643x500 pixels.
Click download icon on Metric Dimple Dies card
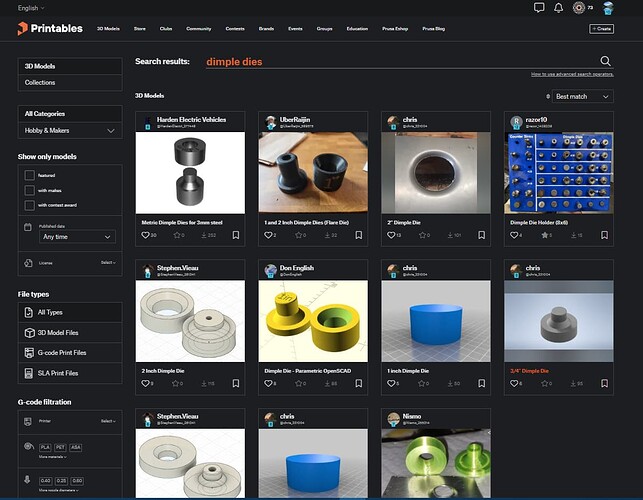(204, 235)
